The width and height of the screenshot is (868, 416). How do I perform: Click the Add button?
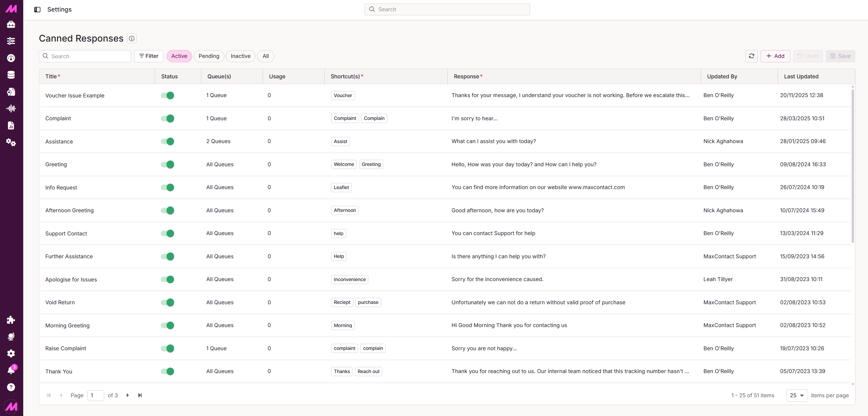pyautogui.click(x=775, y=56)
